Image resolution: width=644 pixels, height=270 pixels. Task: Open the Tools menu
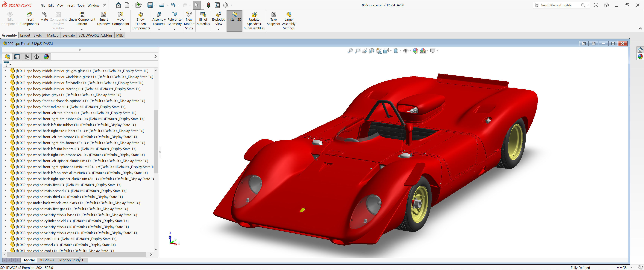pyautogui.click(x=81, y=5)
